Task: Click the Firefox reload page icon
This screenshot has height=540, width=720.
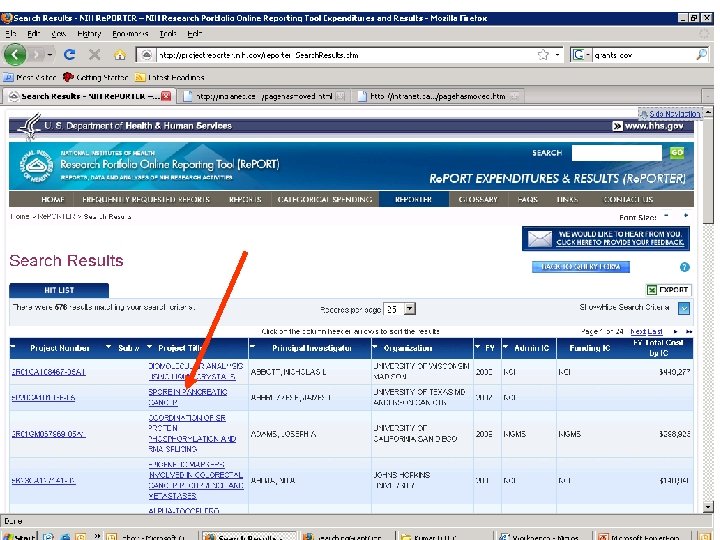Action: 70,55
